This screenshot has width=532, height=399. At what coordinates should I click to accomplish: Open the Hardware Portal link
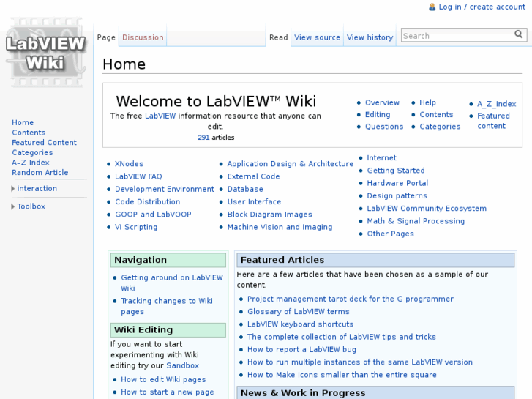[x=397, y=183]
